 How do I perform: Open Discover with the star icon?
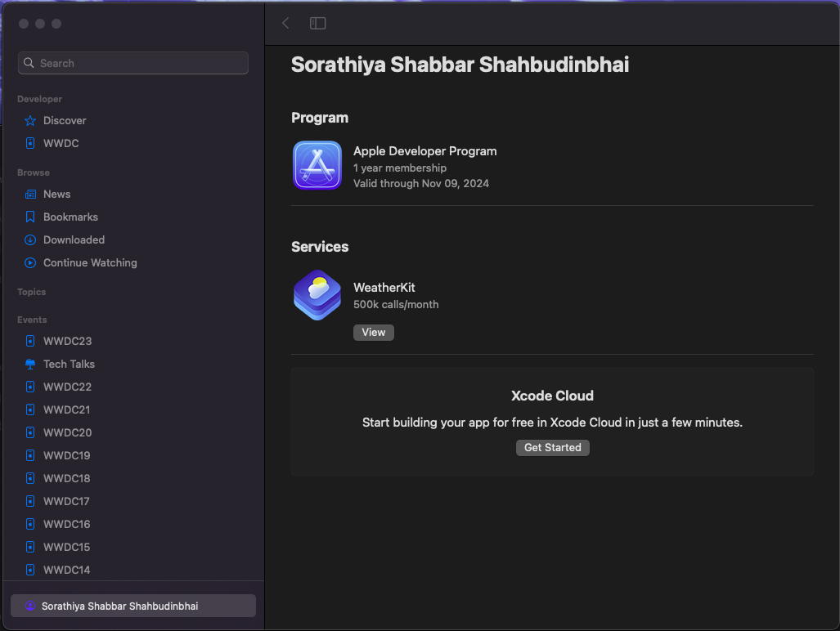click(65, 120)
